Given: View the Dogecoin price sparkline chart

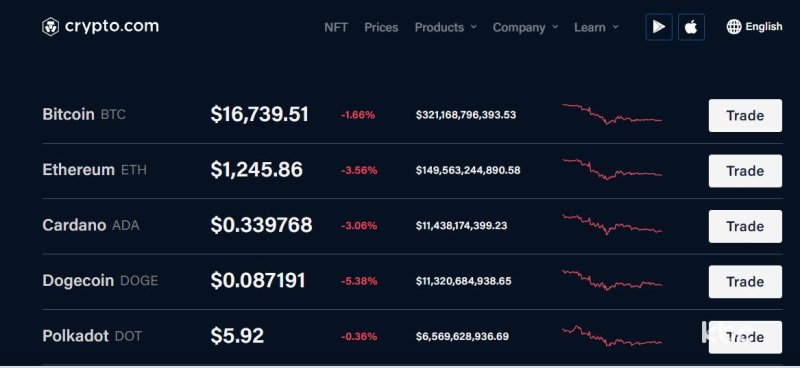Looking at the screenshot, I should pyautogui.click(x=612, y=280).
